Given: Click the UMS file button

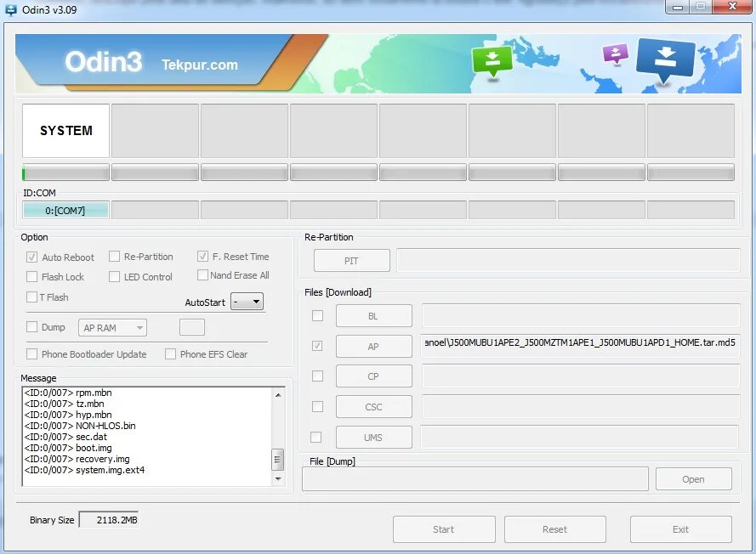Looking at the screenshot, I should pos(373,438).
